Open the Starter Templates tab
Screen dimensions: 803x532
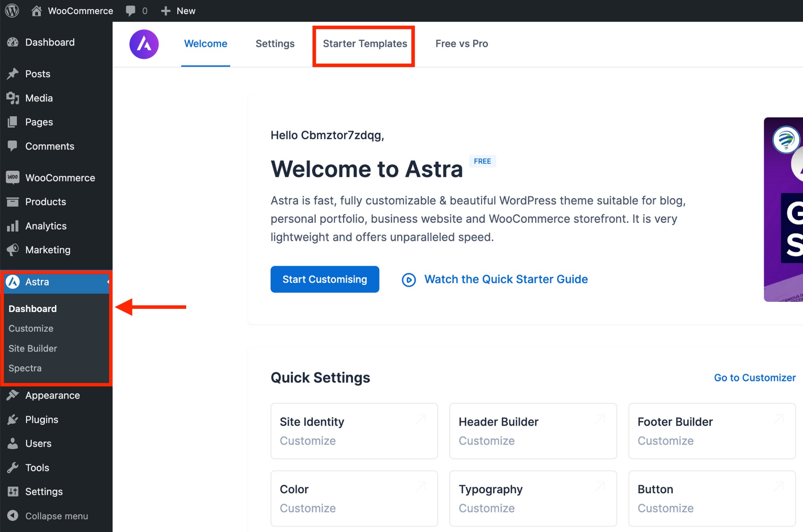pos(365,44)
